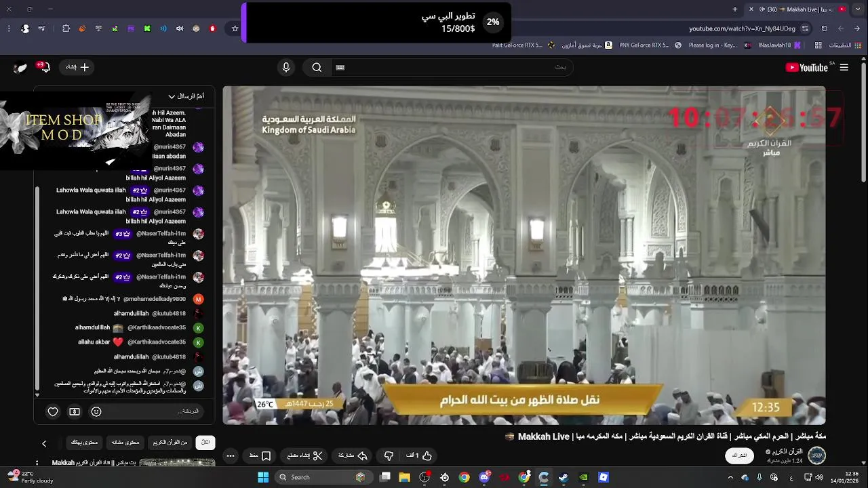Create a clip with scissors button
868x488 pixels.
(305, 455)
